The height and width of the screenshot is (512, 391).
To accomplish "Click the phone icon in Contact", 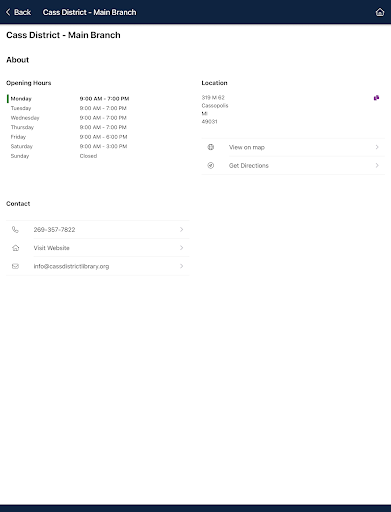I will [x=15, y=230].
